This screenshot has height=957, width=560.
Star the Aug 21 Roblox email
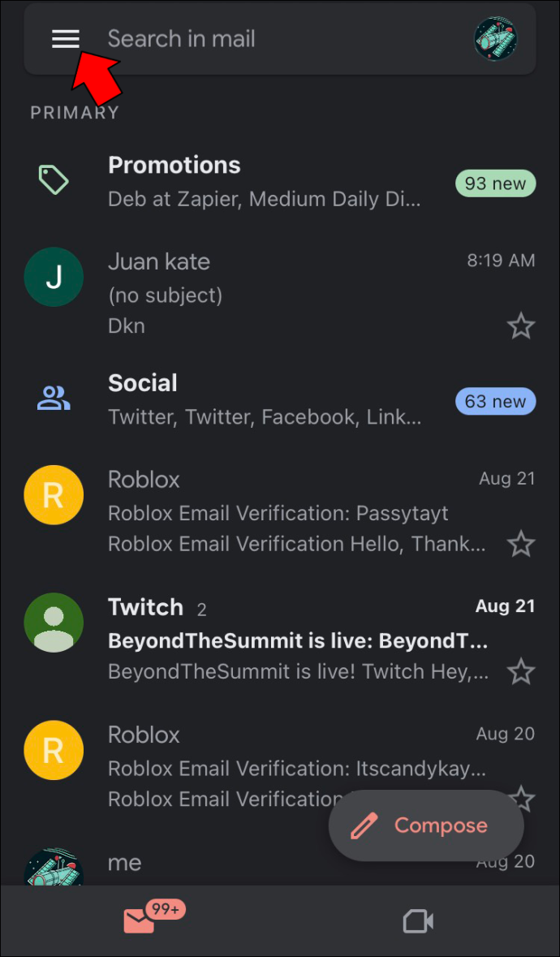521,544
